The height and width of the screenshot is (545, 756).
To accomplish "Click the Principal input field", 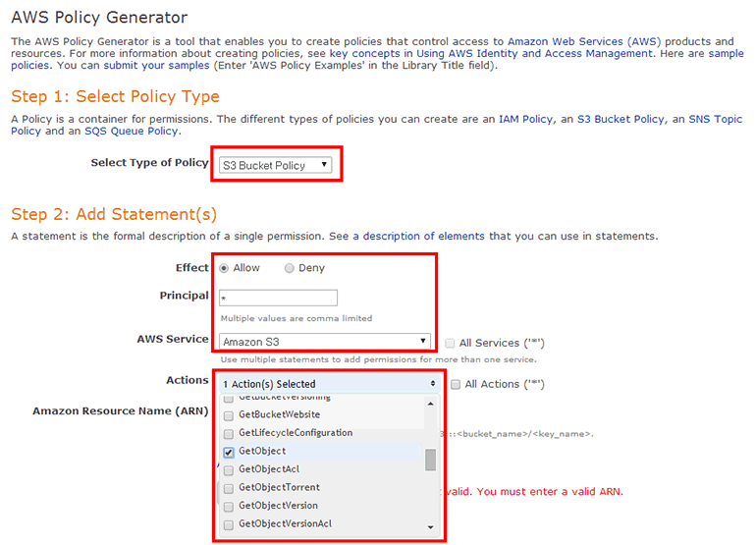I will click(x=278, y=298).
